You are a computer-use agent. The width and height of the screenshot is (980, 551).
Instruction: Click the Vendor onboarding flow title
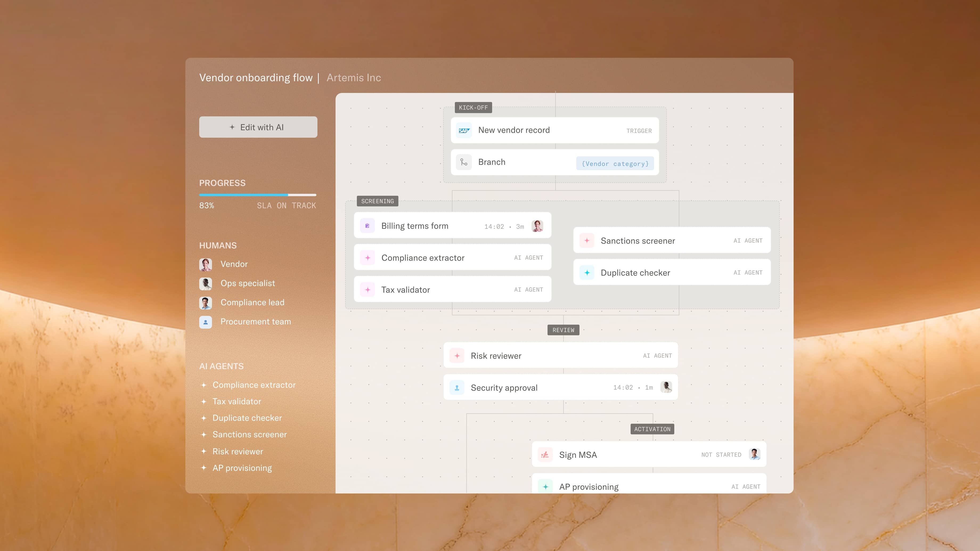click(256, 77)
